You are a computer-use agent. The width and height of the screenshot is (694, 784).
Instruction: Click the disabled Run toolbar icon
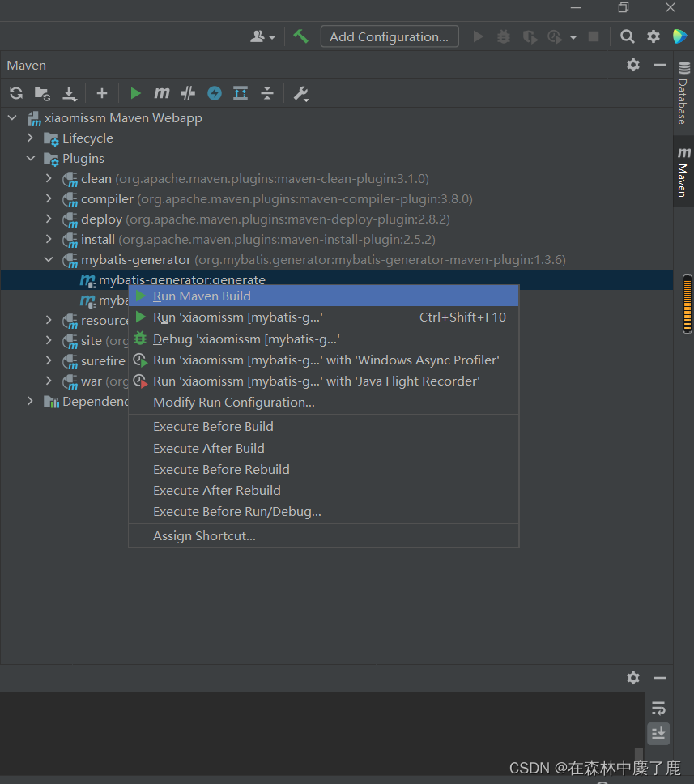coord(479,36)
